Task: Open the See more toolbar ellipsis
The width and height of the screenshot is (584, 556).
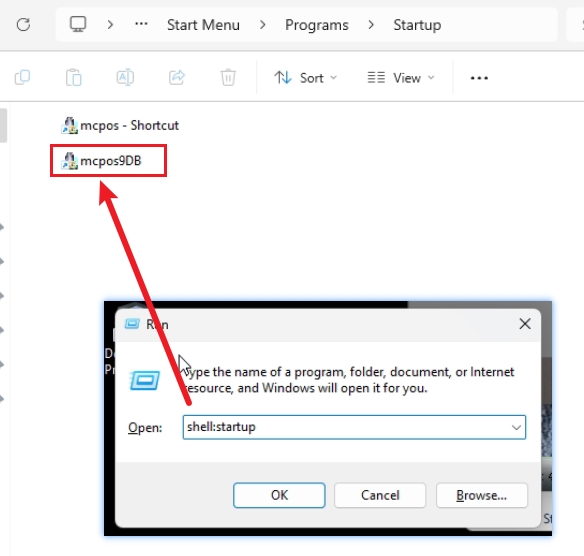Action: 479,78
